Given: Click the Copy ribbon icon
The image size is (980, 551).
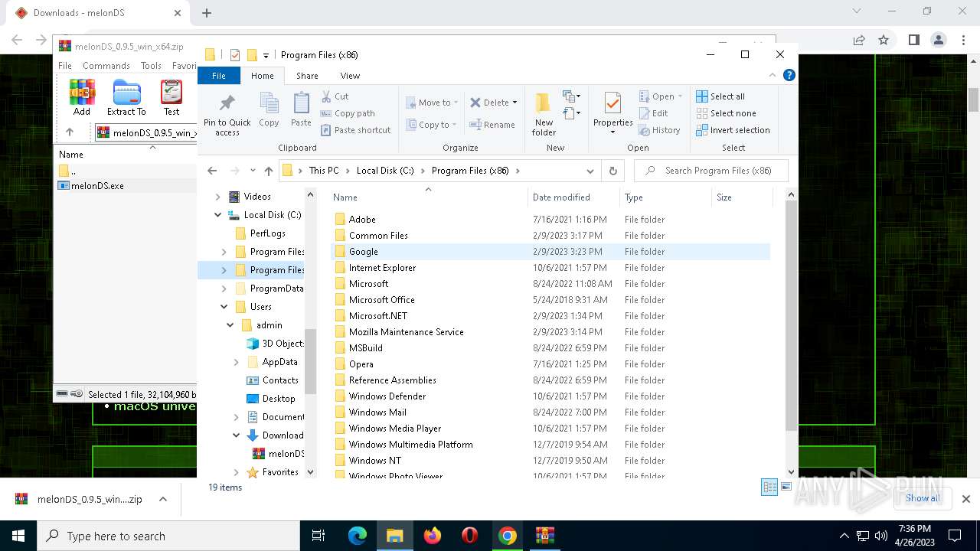Looking at the screenshot, I should 269,109.
